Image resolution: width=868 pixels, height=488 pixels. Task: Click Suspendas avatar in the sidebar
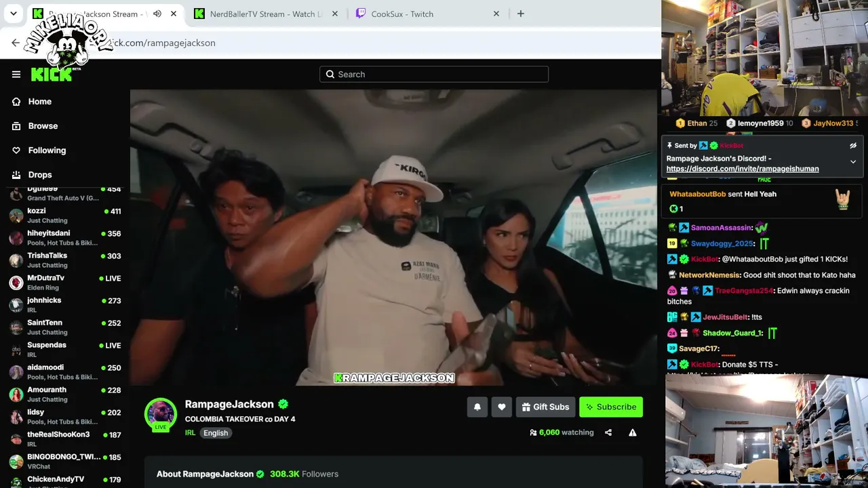[16, 350]
